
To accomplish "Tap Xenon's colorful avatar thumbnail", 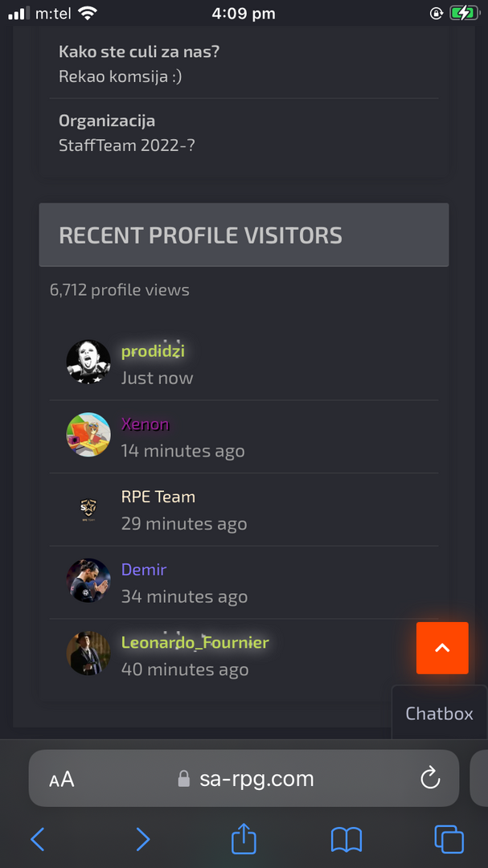I will 88,435.
